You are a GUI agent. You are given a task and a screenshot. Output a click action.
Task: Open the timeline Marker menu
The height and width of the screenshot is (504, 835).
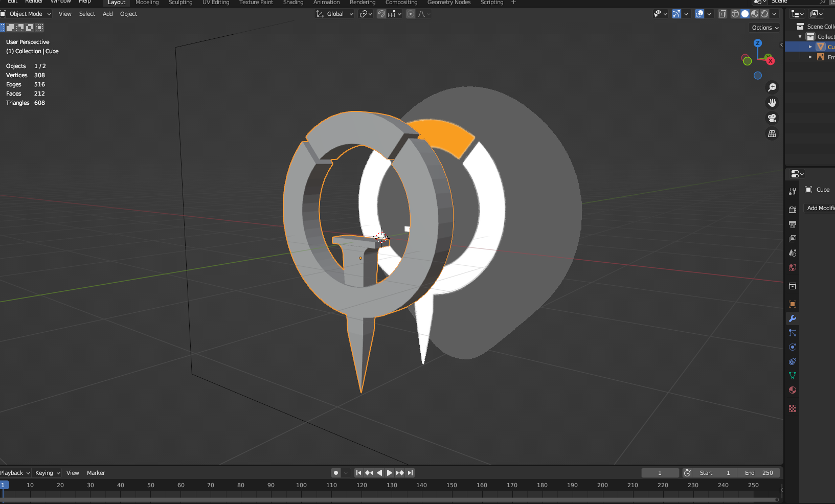point(96,473)
